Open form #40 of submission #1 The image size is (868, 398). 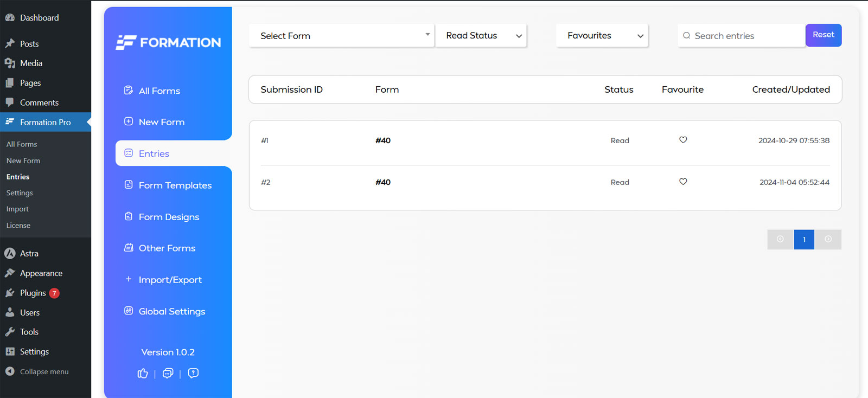(383, 140)
